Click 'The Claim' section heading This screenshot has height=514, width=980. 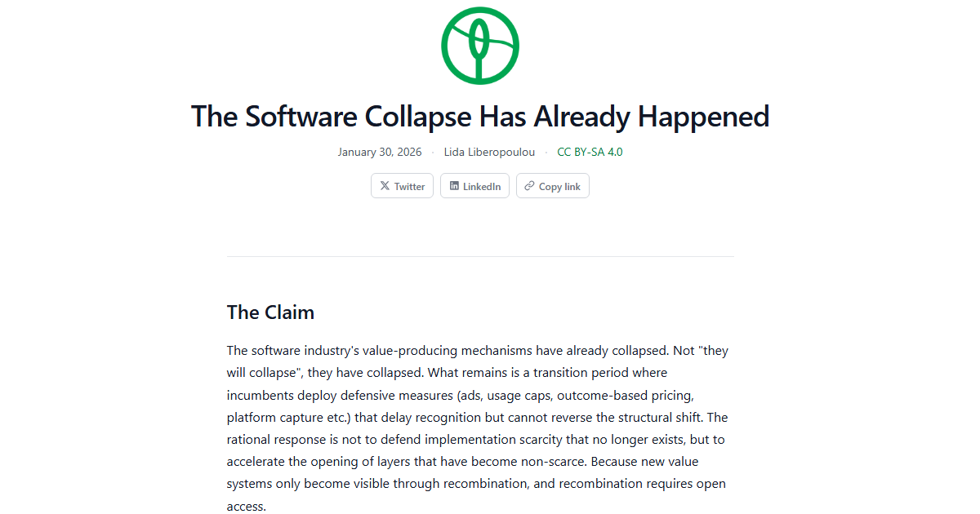(x=270, y=312)
